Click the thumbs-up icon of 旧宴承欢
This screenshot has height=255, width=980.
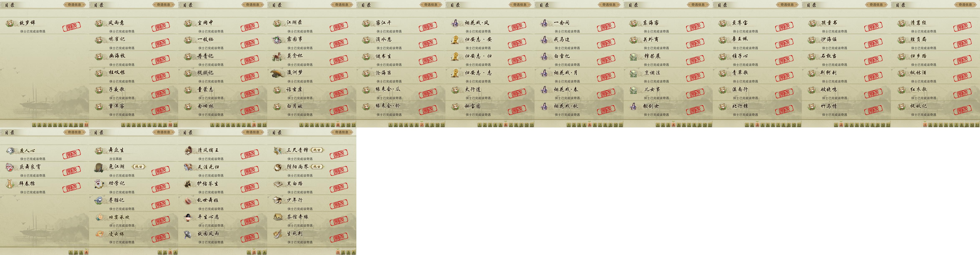click(100, 217)
